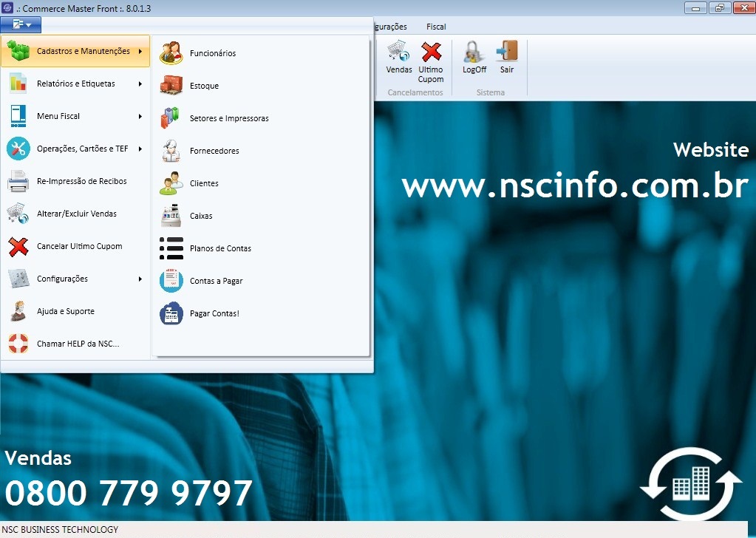Click the 0800 779 9797 phone number
The height and width of the screenshot is (538, 756).
129,493
